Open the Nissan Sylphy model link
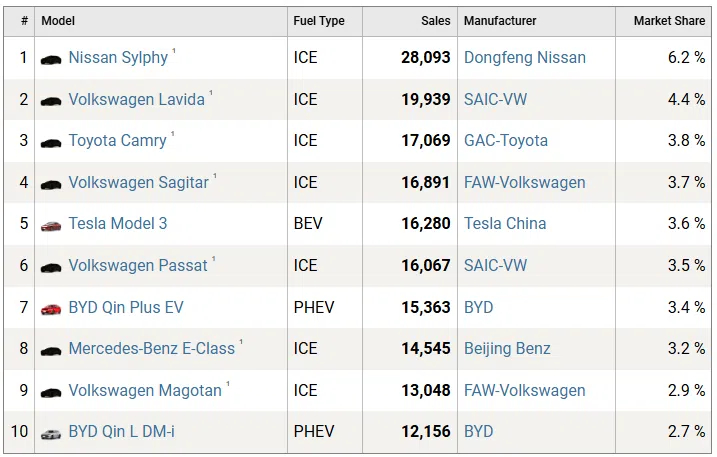 coord(118,58)
